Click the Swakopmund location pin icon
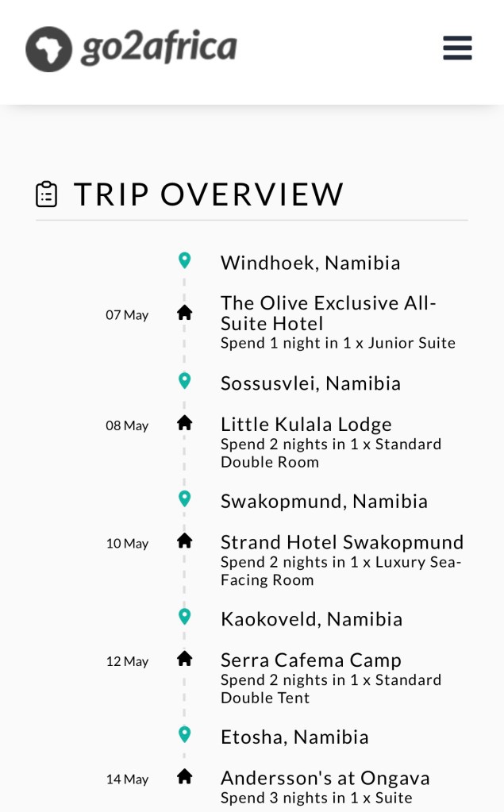Image resolution: width=504 pixels, height=812 pixels. click(x=185, y=498)
